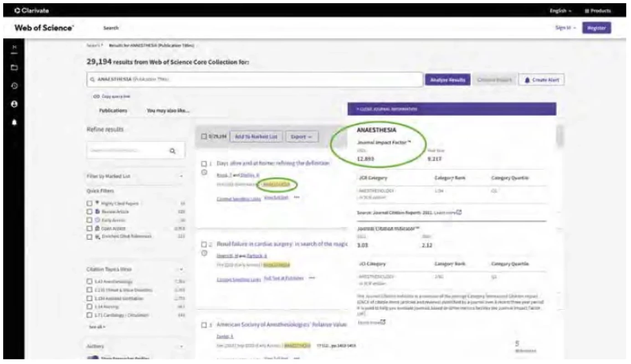Click the Citation Report button
This screenshot has height=364, width=631.
click(x=494, y=80)
